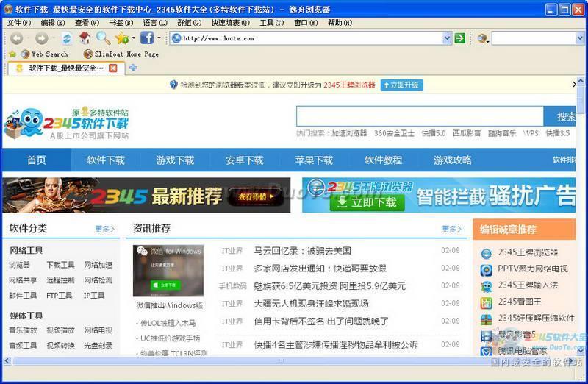Click the 2345王牌输入法 icon
Image resolution: width=588 pixels, height=384 pixels.
487,287
